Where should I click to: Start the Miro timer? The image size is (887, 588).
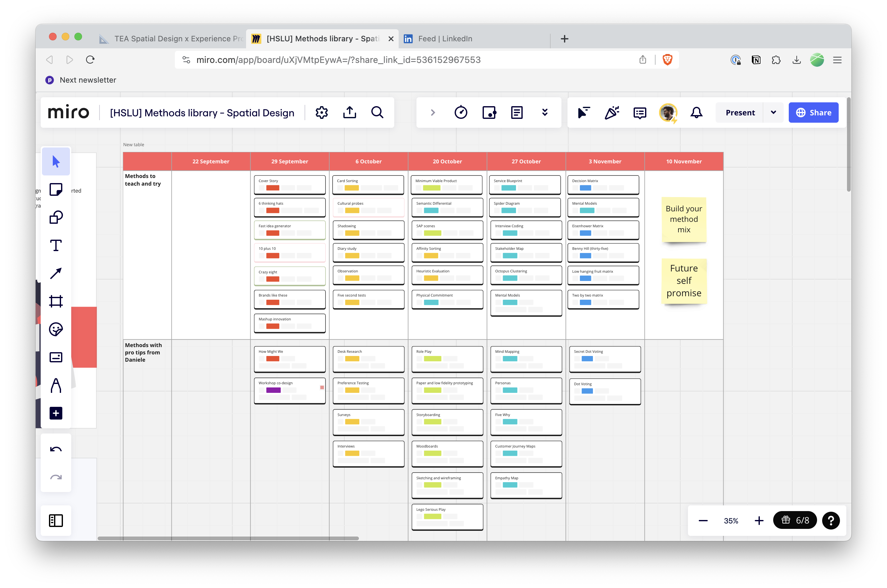[x=461, y=113]
